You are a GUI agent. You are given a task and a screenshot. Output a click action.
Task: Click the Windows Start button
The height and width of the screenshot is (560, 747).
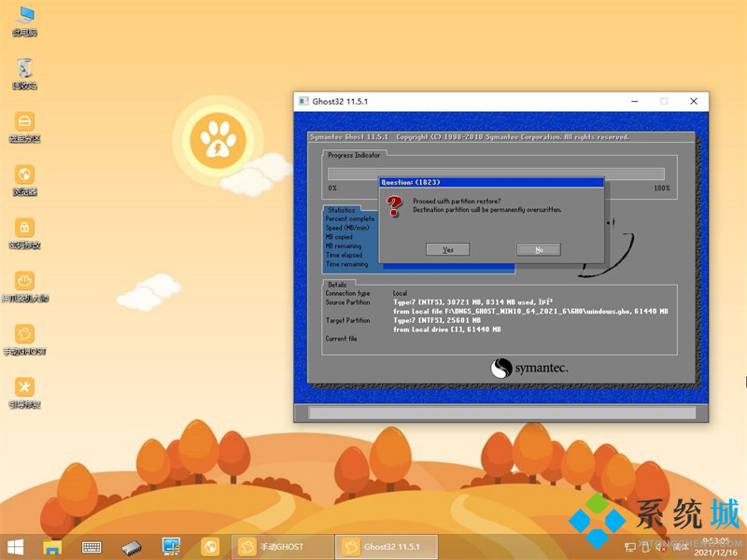pyautogui.click(x=15, y=547)
